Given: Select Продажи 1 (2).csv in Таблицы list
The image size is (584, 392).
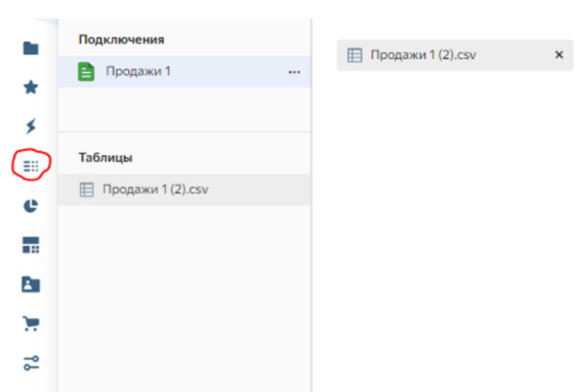Looking at the screenshot, I should point(185,190).
